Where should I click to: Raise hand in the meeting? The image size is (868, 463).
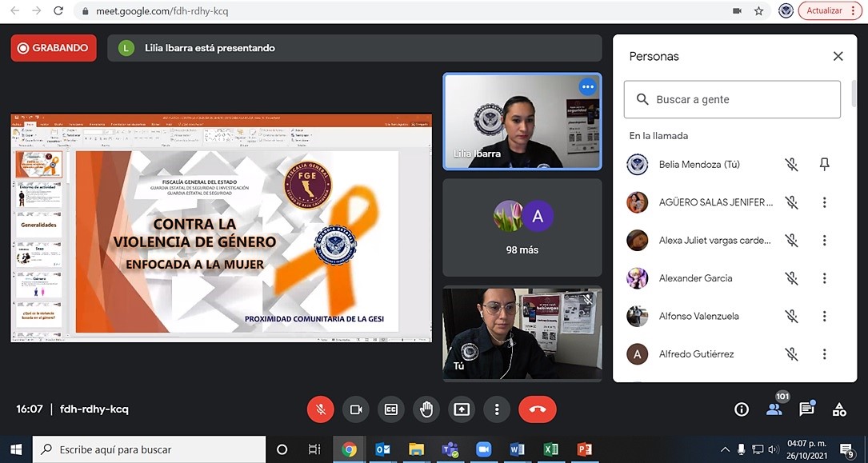(426, 409)
